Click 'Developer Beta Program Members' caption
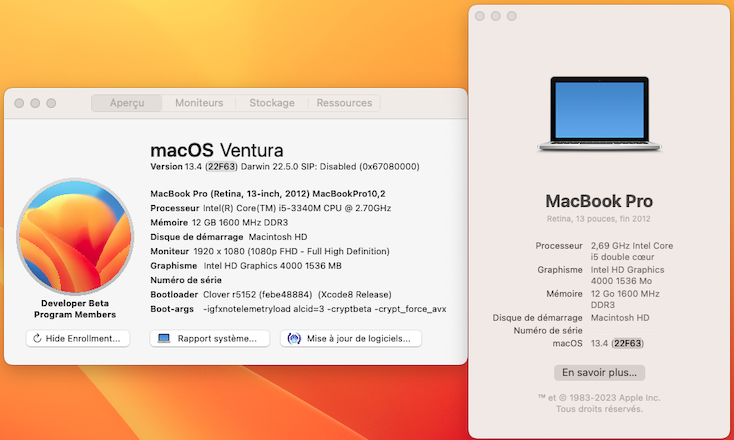Screen dimensions: 734x440 [x=75, y=309]
